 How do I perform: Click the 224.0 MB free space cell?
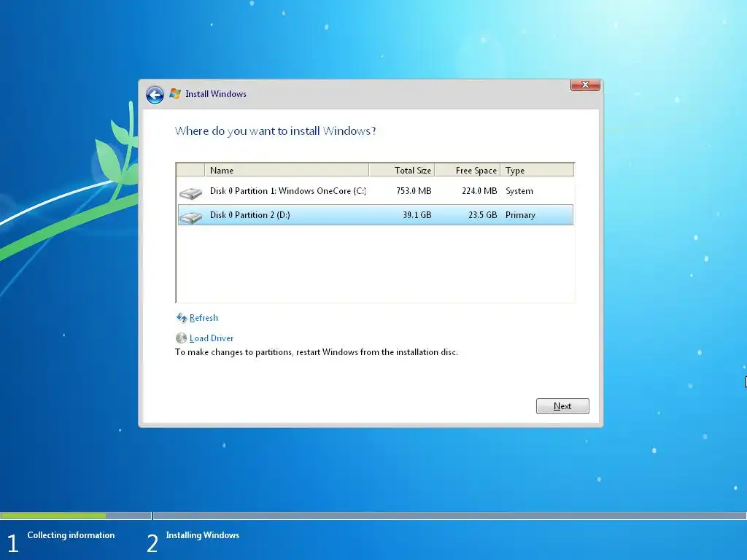click(479, 191)
